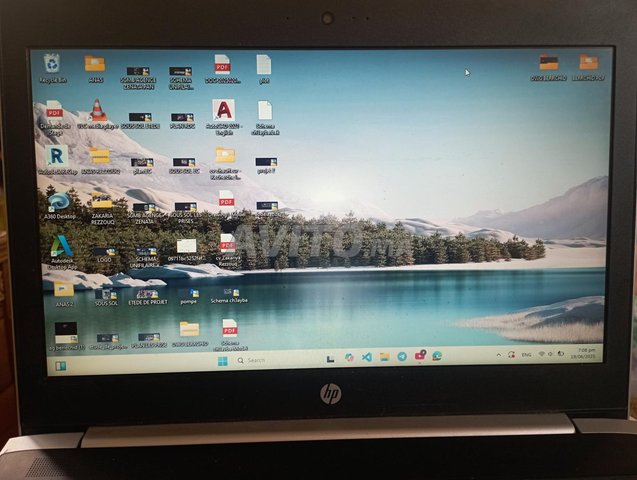The width and height of the screenshot is (637, 480).
Task: Select the ETEDE DE PROJET shortcut
Action: click(147, 295)
